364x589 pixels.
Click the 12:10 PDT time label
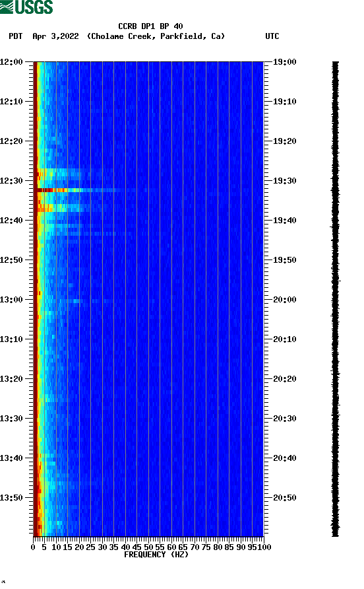12,102
